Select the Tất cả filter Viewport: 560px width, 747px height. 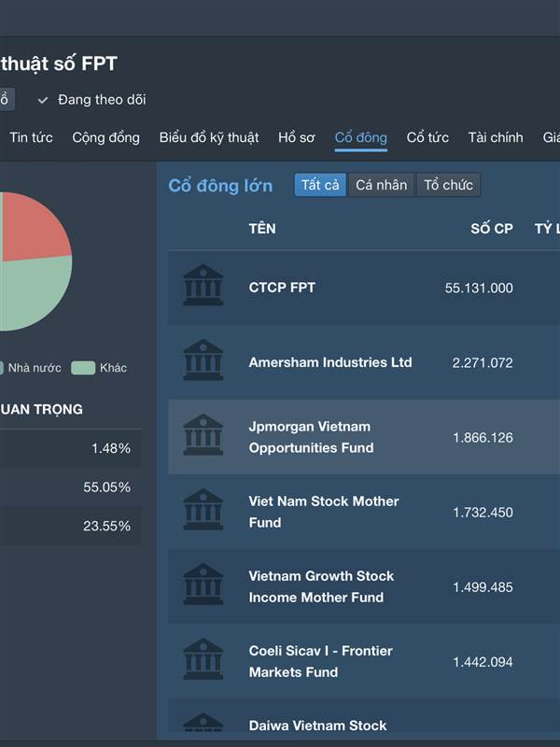[x=320, y=185]
